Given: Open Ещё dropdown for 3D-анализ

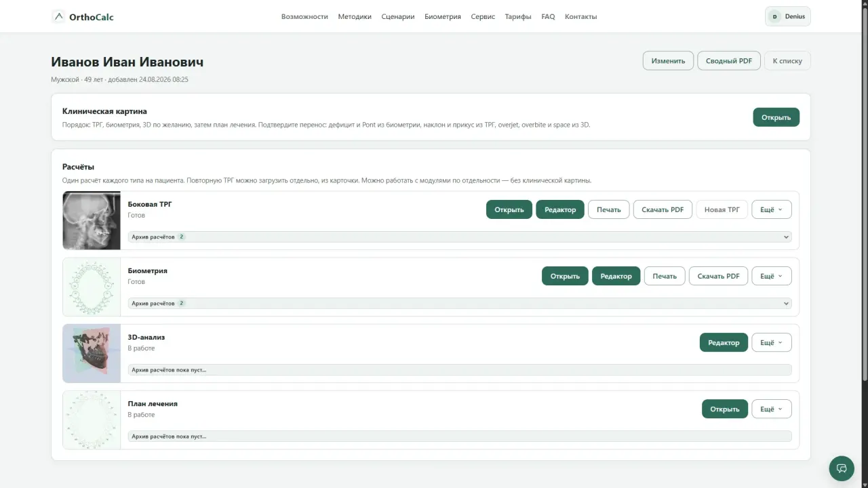Looking at the screenshot, I should click(x=771, y=342).
